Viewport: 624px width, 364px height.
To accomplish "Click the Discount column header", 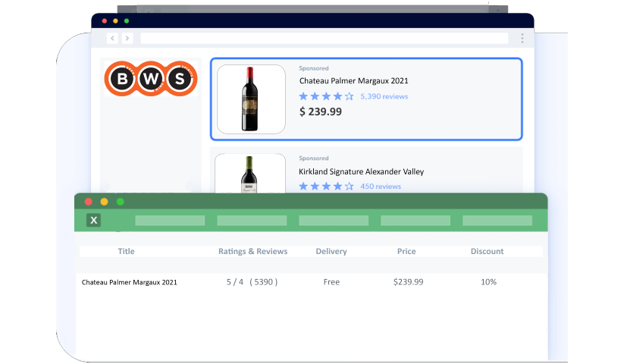I will point(487,252).
